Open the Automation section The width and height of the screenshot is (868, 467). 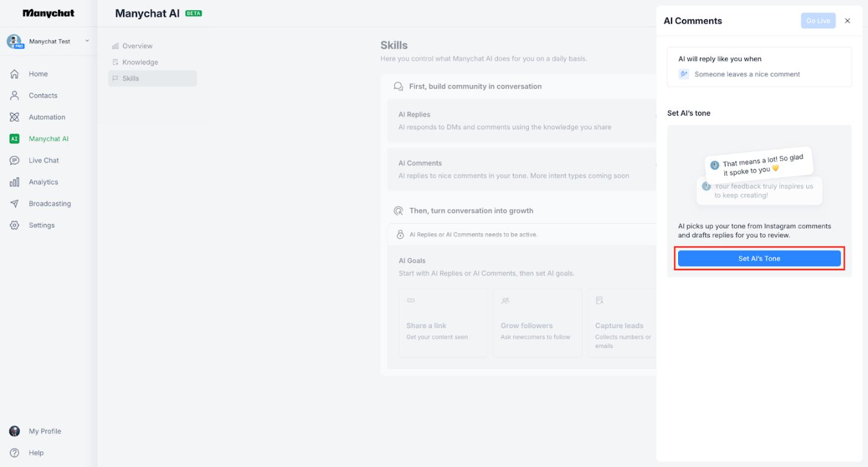46,116
